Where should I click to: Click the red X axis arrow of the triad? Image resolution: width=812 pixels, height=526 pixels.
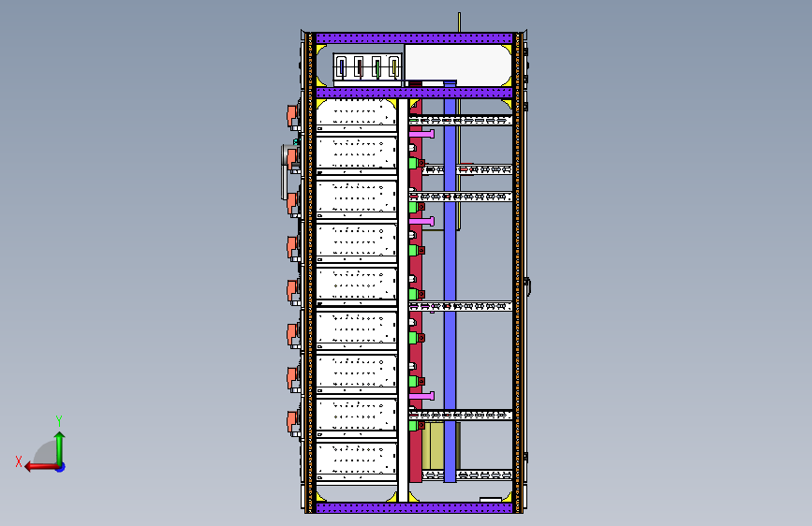(x=40, y=467)
